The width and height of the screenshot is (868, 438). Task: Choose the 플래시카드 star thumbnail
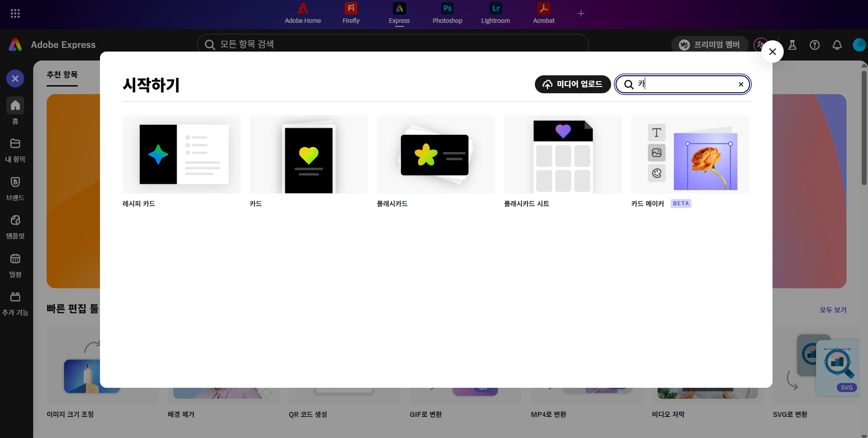click(x=436, y=154)
